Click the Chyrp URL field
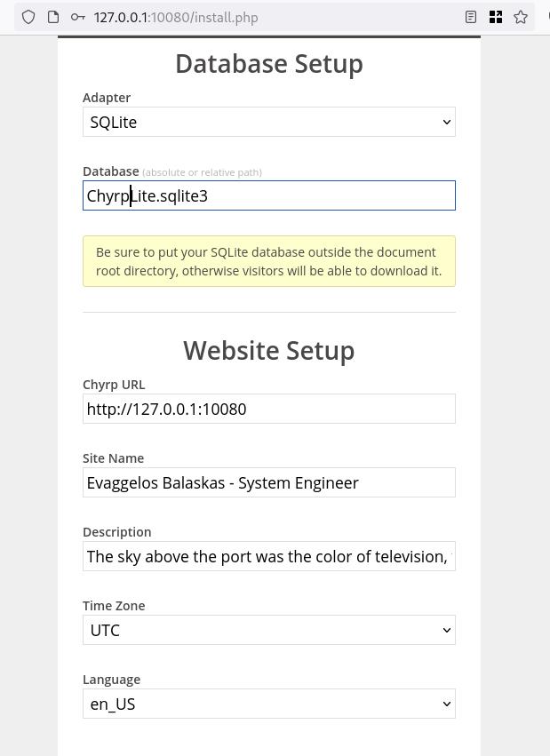This screenshot has height=756, width=550. point(268,409)
